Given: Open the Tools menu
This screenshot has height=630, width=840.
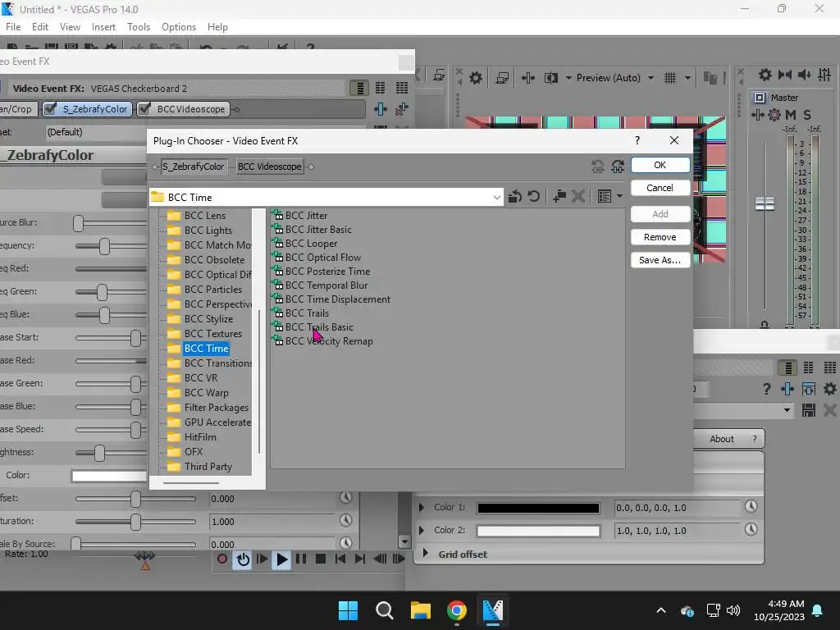Looking at the screenshot, I should click(x=139, y=27).
